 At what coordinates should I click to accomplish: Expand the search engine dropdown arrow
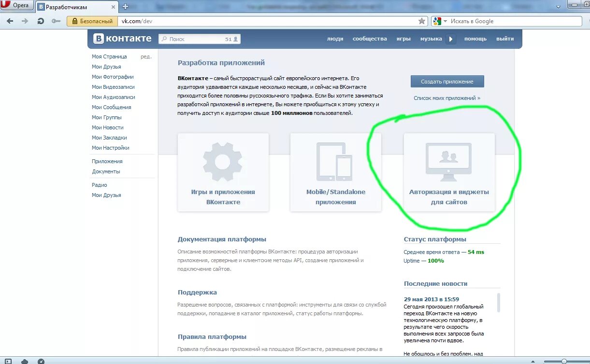[x=446, y=21]
